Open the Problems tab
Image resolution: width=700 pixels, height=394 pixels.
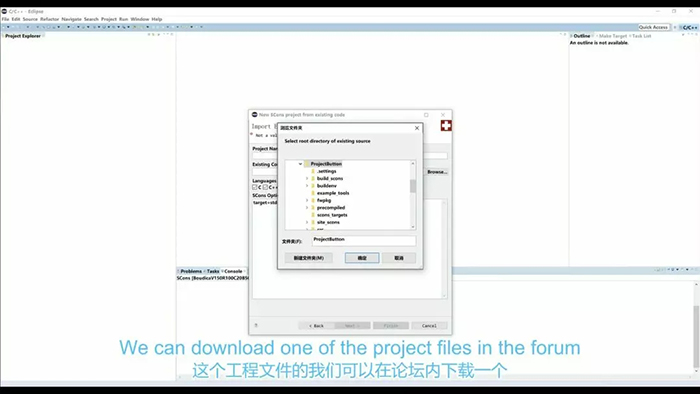[191, 271]
